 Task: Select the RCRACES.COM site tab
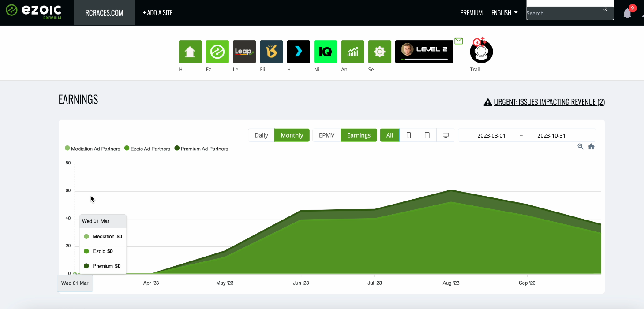[104, 13]
